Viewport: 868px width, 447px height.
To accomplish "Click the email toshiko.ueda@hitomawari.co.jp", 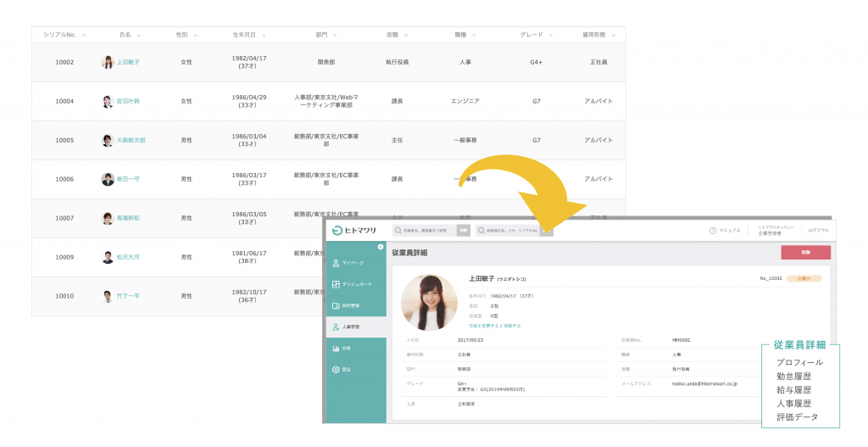I will [x=704, y=383].
